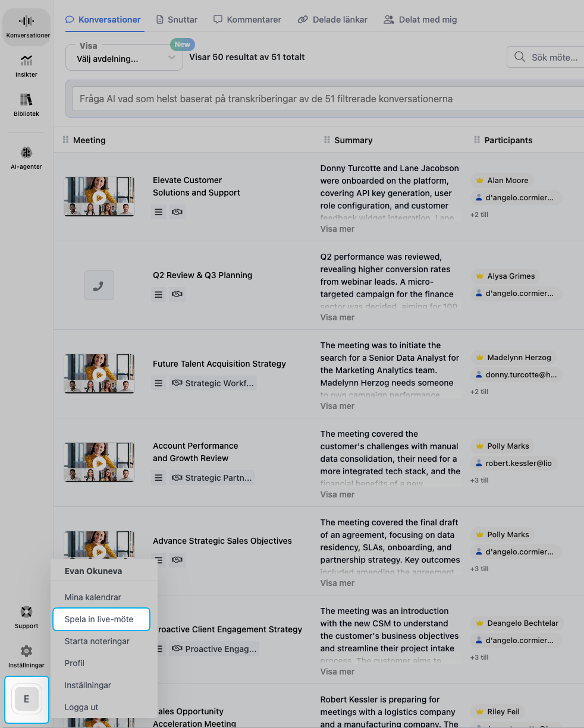
Task: Open Insikter in the sidebar
Action: 26,65
